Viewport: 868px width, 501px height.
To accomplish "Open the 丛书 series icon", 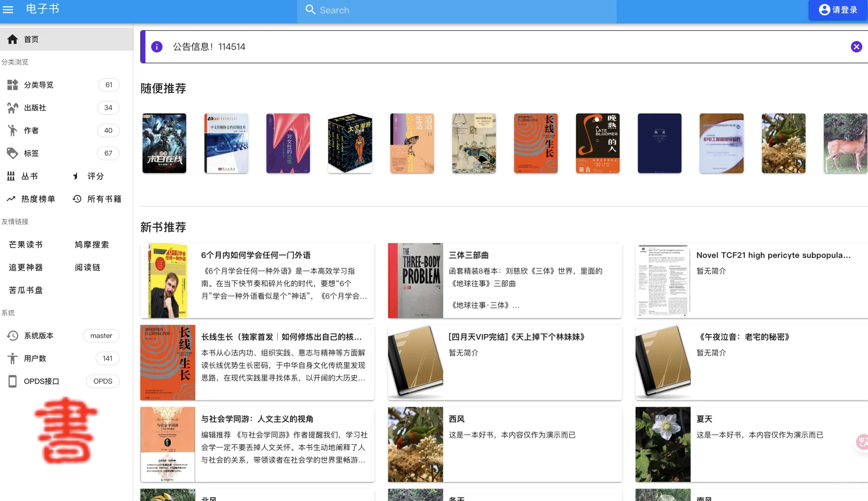I will tap(11, 176).
